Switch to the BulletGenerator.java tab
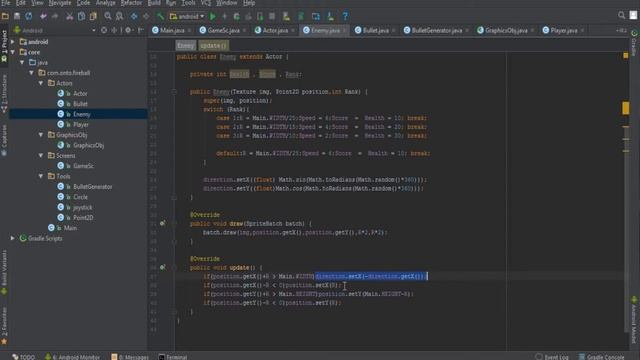The height and width of the screenshot is (360, 640). pos(437,30)
